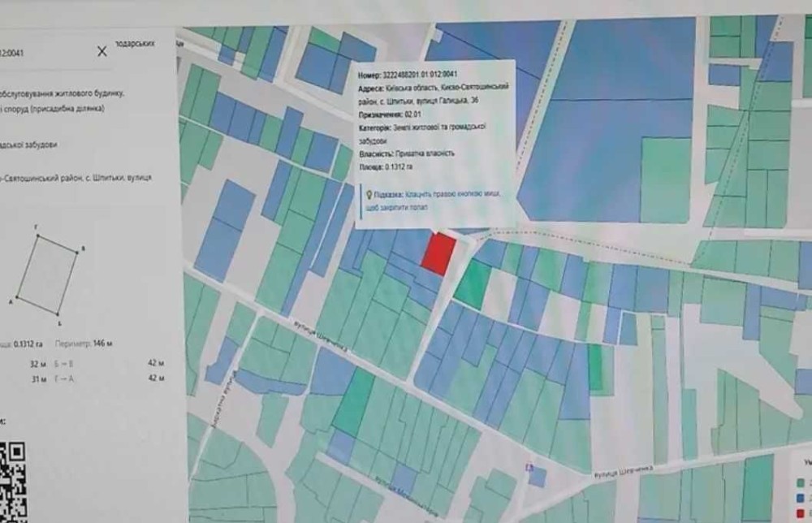
Task: Select the blue legend color swatch
Action: coord(801,498)
